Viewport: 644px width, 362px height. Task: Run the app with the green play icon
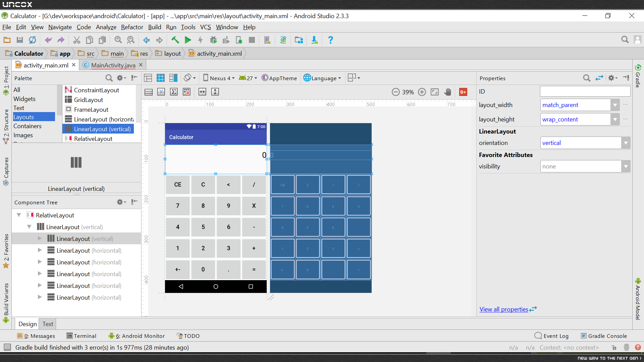[x=188, y=40]
